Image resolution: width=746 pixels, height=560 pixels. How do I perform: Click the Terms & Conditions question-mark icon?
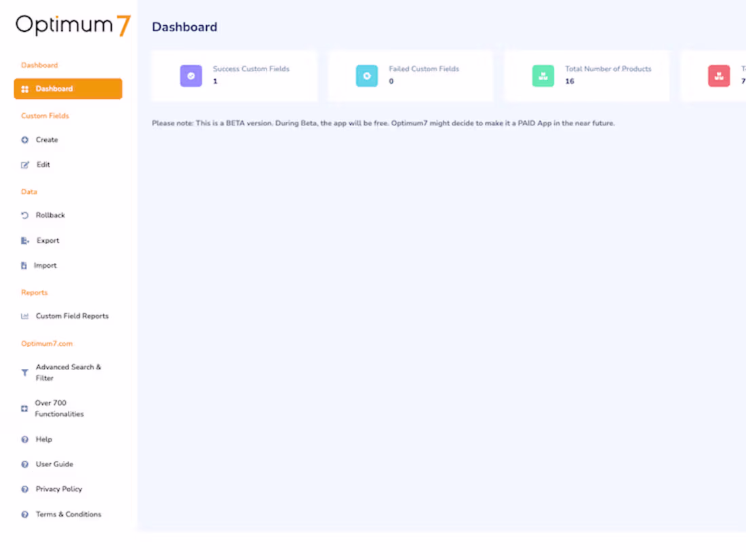[x=24, y=515]
